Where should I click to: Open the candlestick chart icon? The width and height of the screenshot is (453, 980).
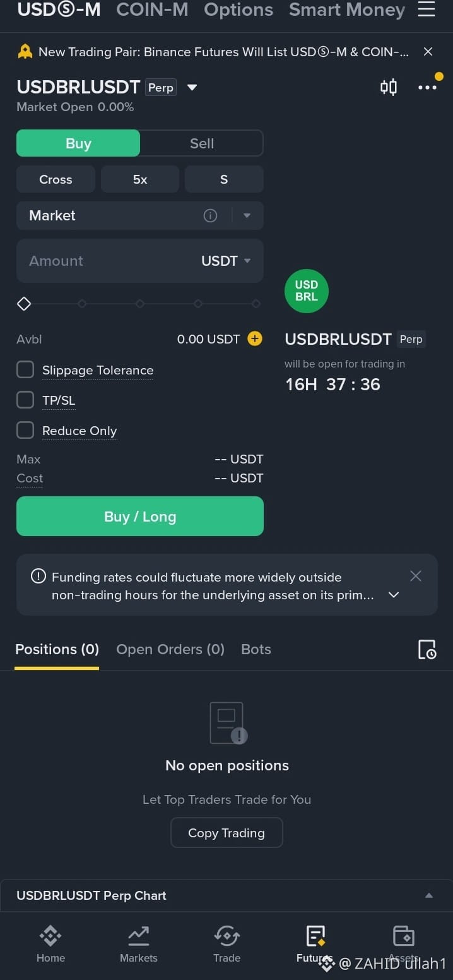point(389,87)
